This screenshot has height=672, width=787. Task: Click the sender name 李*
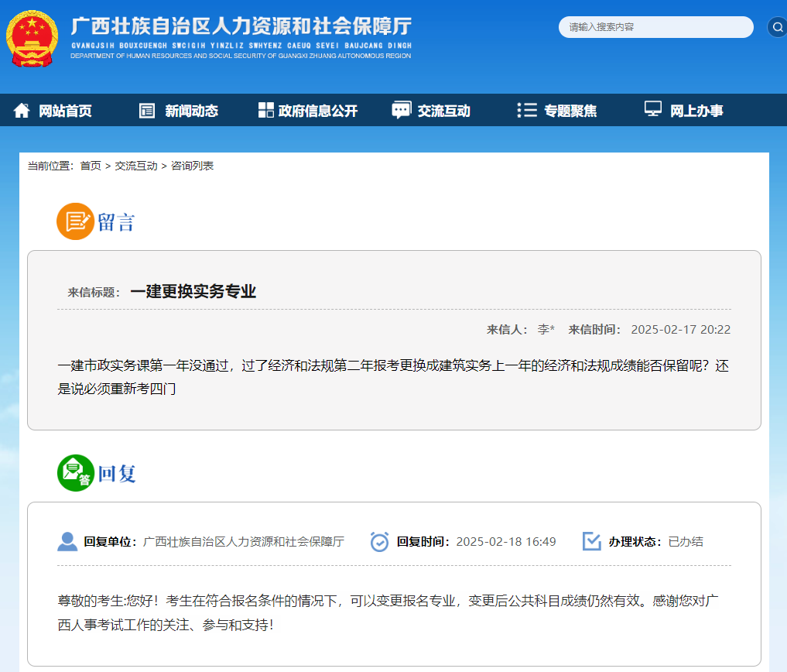(546, 330)
